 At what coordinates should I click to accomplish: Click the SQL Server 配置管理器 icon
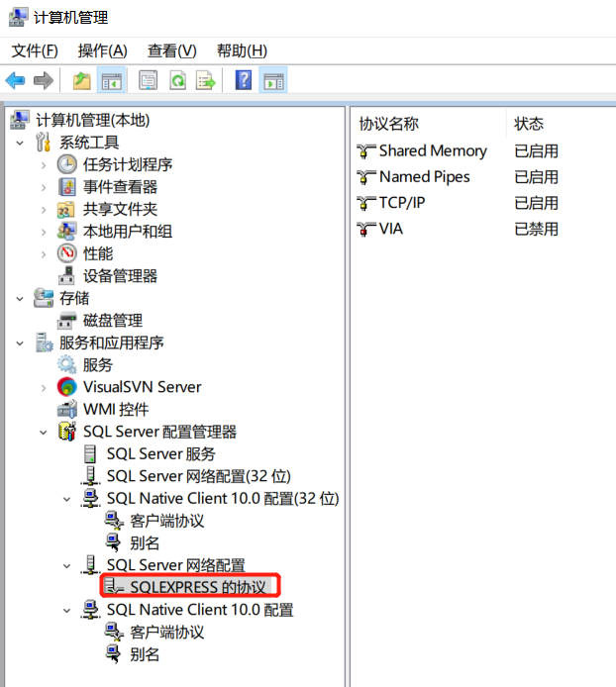pyautogui.click(x=67, y=432)
